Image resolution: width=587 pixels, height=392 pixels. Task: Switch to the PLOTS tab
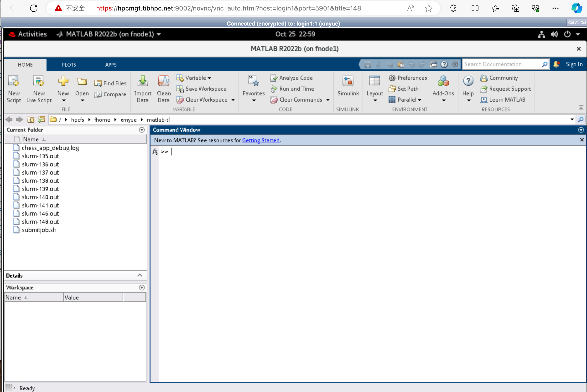[69, 65]
